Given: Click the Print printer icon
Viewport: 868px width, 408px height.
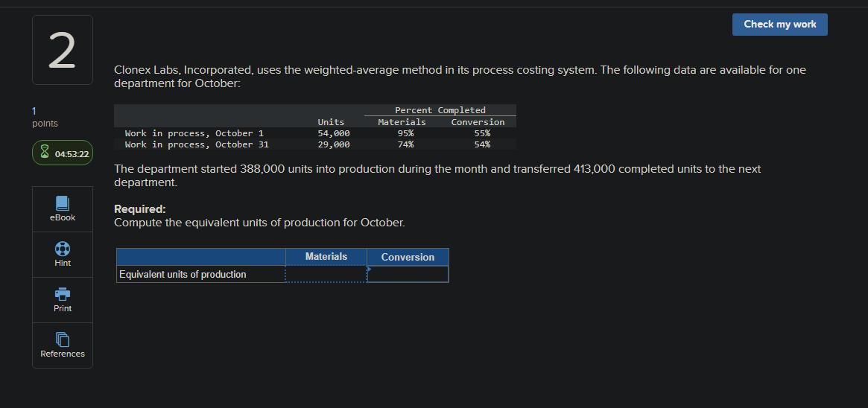Looking at the screenshot, I should pos(63,293).
